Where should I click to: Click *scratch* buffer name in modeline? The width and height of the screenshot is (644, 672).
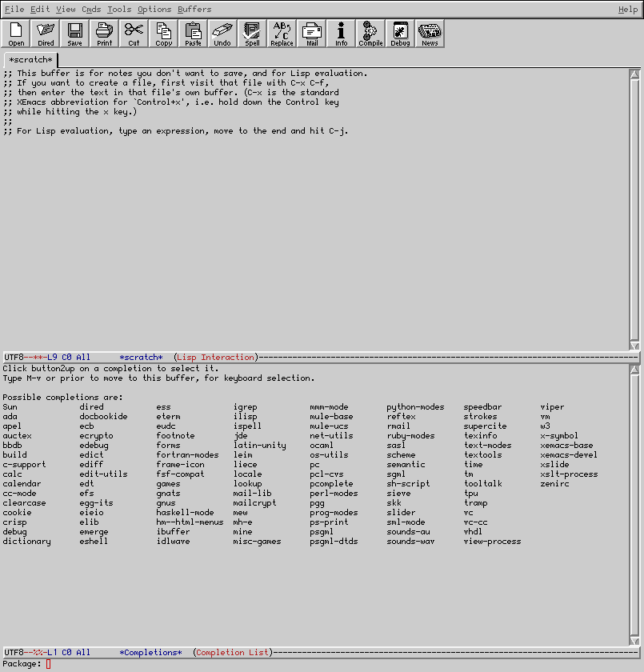(x=141, y=357)
